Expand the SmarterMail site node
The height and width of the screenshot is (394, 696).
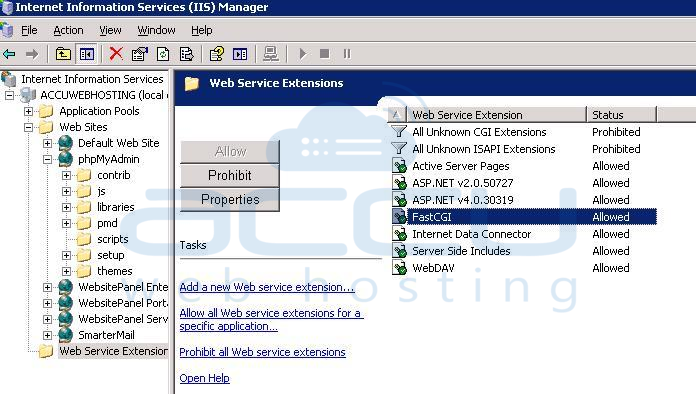click(47, 335)
